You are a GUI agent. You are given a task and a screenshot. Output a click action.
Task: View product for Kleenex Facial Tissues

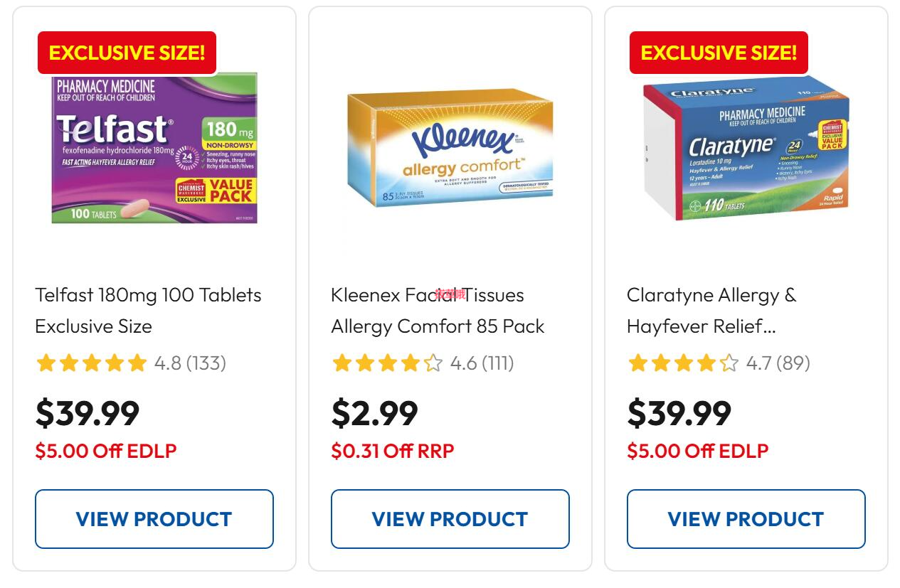coord(450,519)
